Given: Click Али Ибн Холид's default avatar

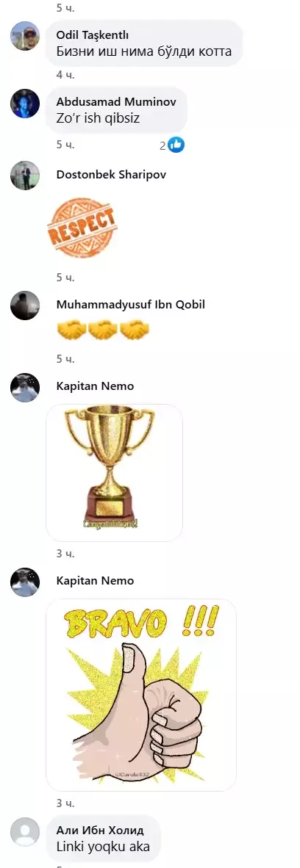Looking at the screenshot, I should click(25, 831).
